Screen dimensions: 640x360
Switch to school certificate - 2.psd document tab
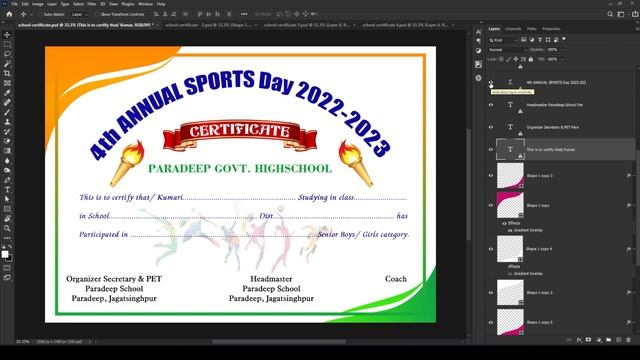[209, 25]
